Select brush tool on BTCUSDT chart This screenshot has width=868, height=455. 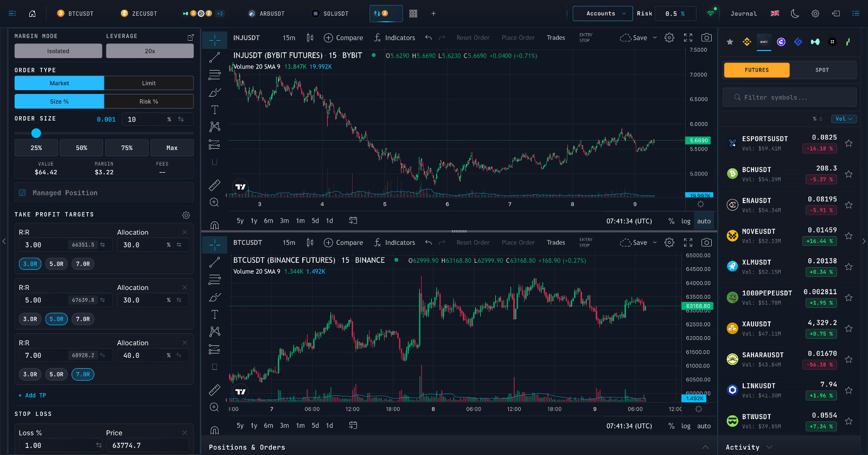(x=215, y=297)
